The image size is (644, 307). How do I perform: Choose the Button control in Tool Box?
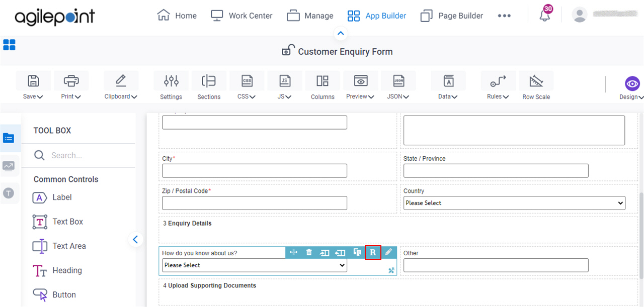[54, 295]
